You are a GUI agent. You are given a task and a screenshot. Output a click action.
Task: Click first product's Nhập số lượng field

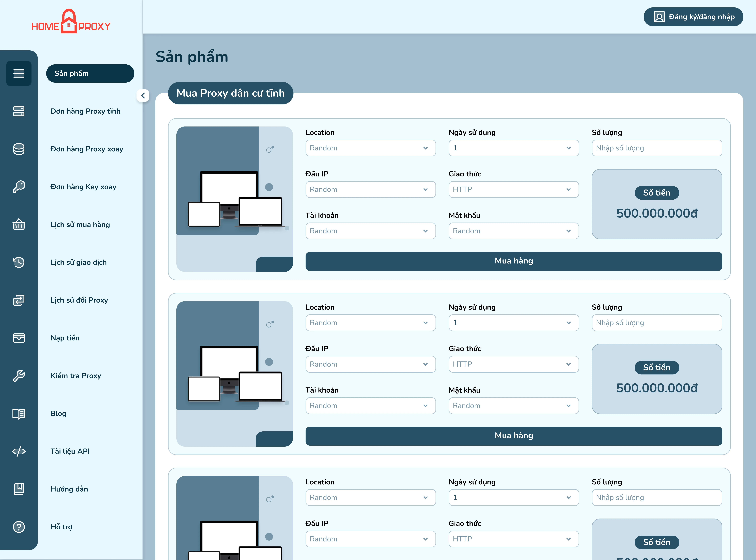657,148
